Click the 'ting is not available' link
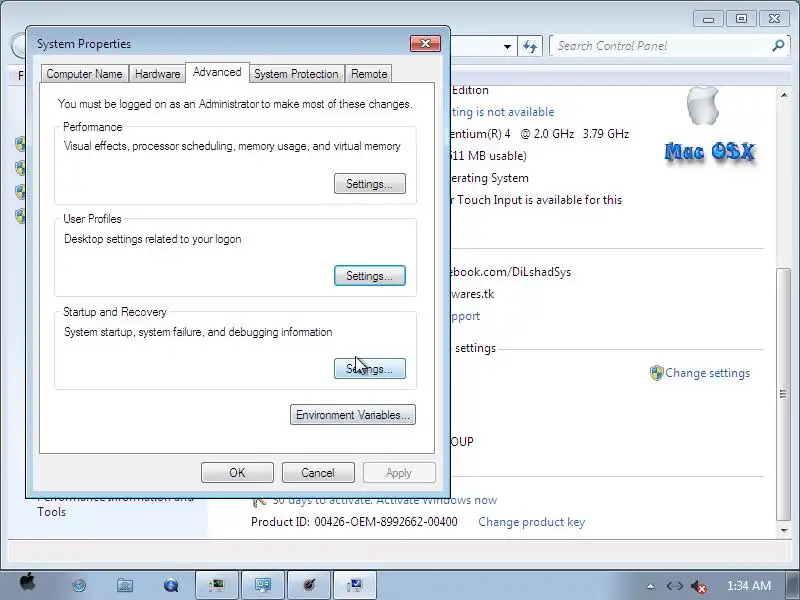Image resolution: width=800 pixels, height=600 pixels. point(503,112)
